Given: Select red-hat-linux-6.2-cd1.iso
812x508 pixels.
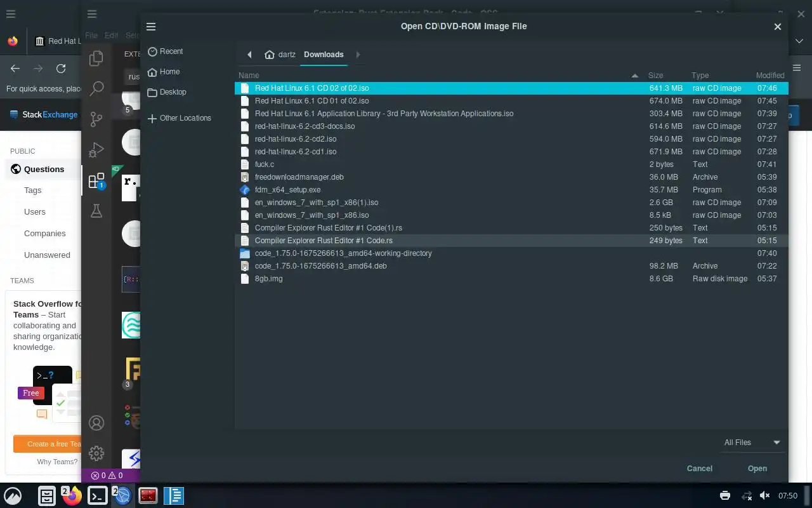Looking at the screenshot, I should [x=511, y=152].
